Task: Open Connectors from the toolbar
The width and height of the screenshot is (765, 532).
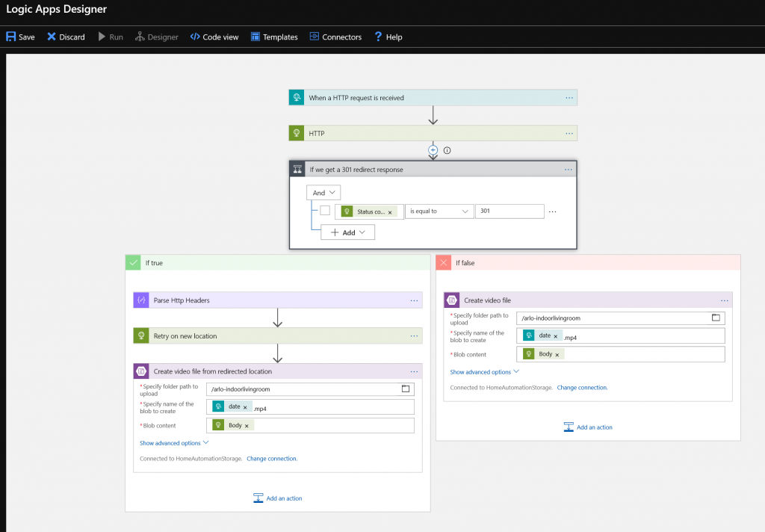Action: (335, 37)
